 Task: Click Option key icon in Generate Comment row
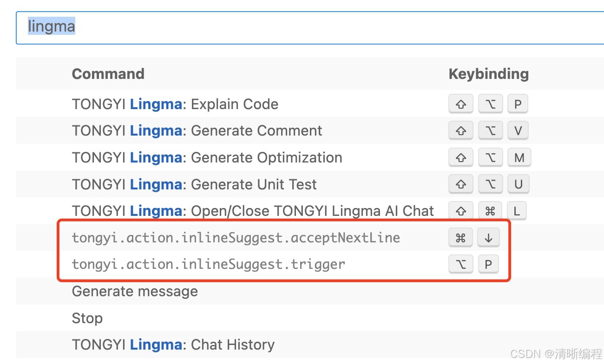[490, 131]
